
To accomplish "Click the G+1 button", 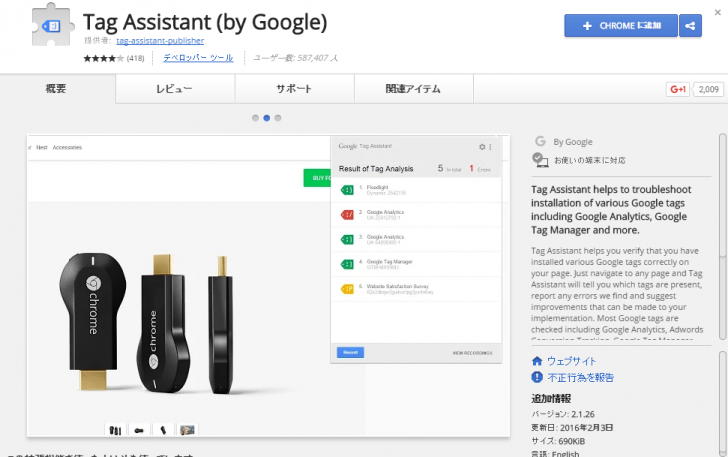I will coord(677,89).
